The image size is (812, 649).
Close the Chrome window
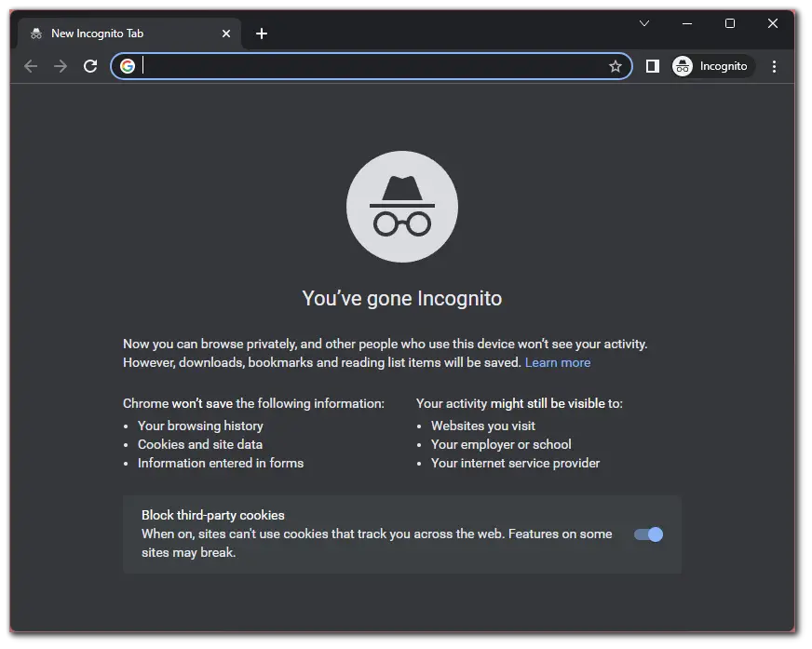click(x=773, y=23)
